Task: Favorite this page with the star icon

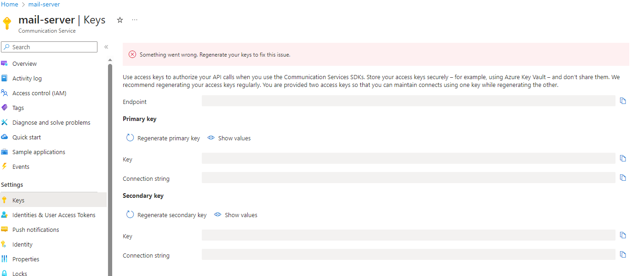Action: (120, 20)
